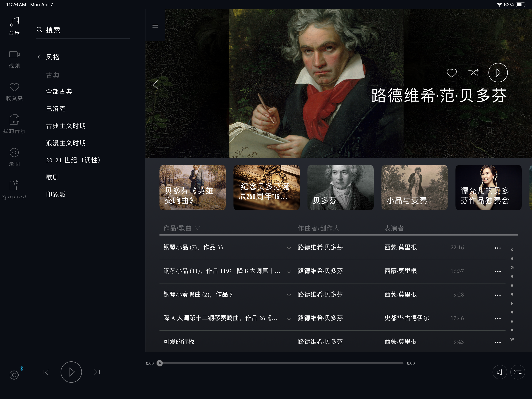Open the 视频 video section

[x=14, y=59]
